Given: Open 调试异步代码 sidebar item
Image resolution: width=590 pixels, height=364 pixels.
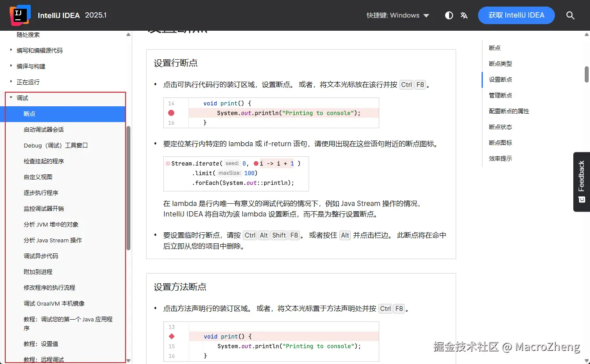Looking at the screenshot, I should click(x=41, y=256).
